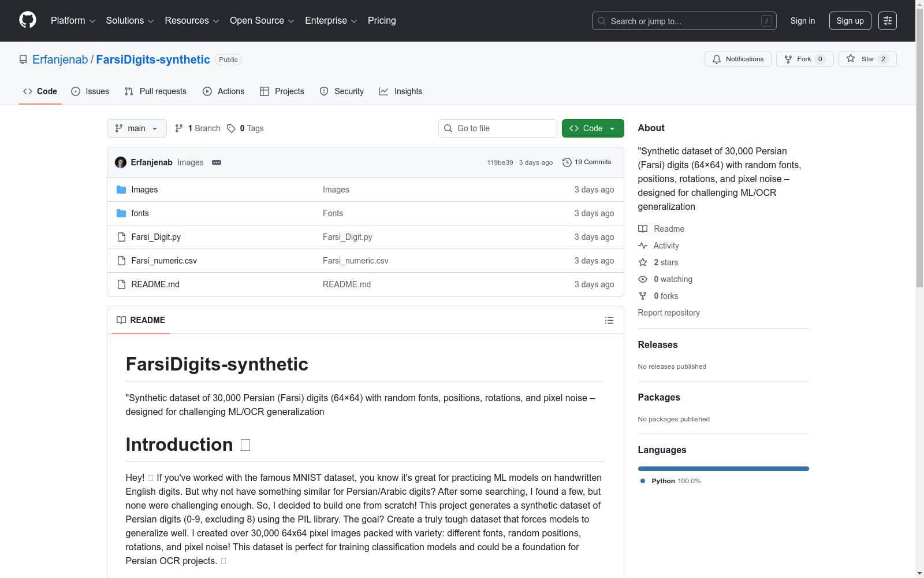Select the Code tab

pyautogui.click(x=40, y=91)
